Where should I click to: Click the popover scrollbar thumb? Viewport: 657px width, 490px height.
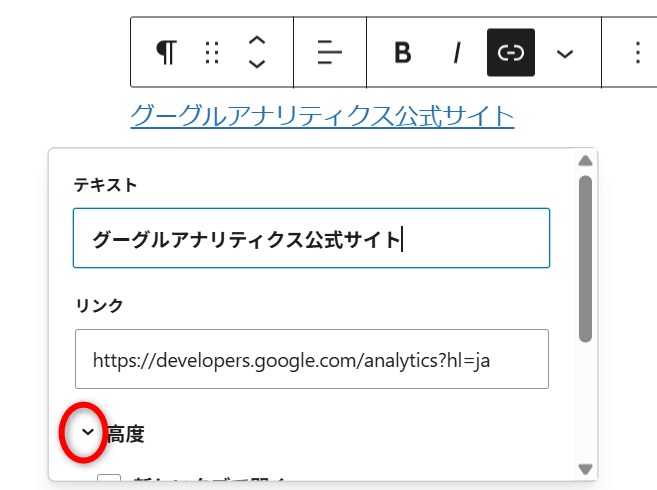(x=585, y=259)
